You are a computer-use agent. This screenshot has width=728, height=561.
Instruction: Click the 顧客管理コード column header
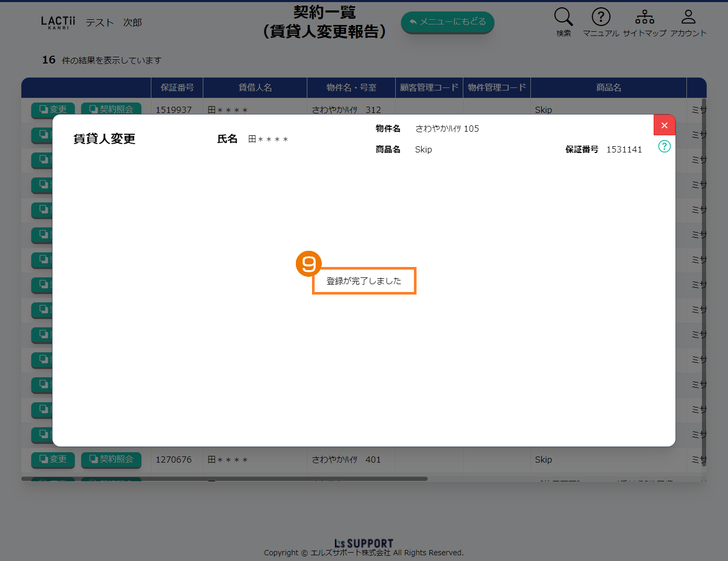click(429, 87)
